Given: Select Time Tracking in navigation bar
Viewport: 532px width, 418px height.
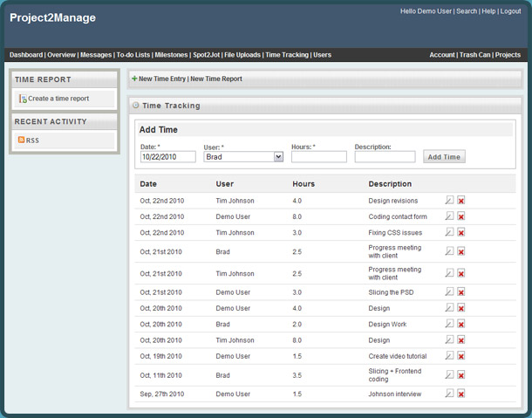Looking at the screenshot, I should click(287, 55).
